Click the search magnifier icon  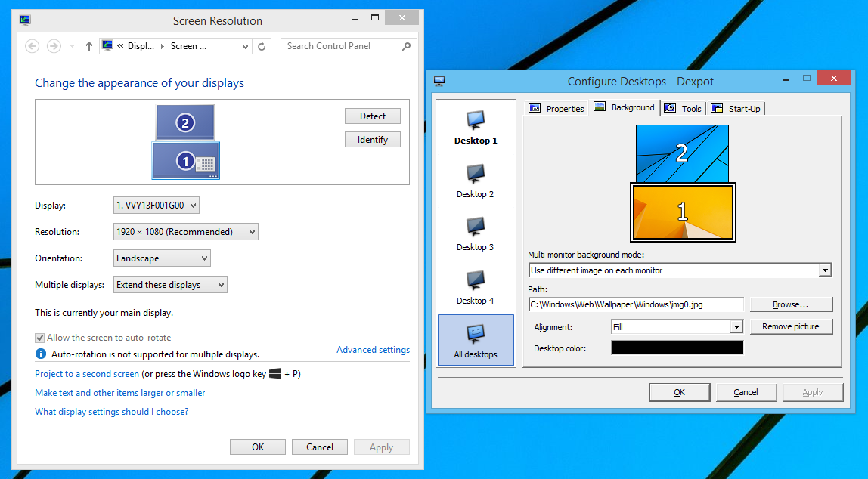tap(407, 46)
